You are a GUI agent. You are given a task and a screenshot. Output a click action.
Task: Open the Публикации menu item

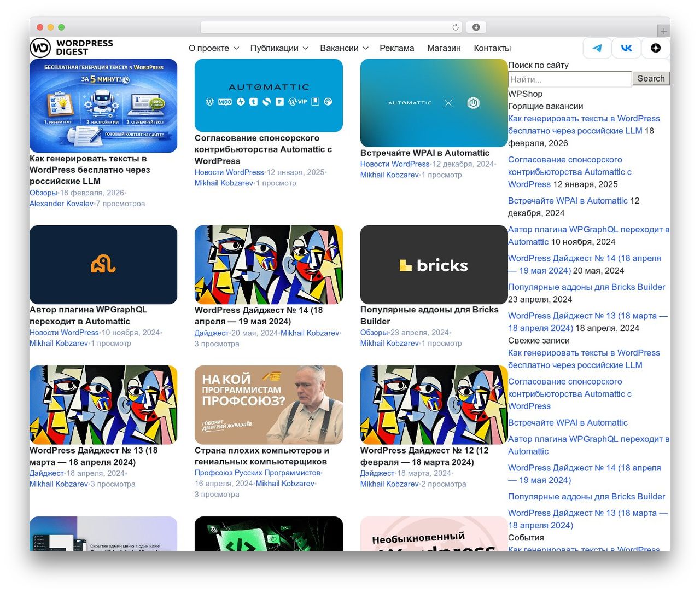point(275,48)
